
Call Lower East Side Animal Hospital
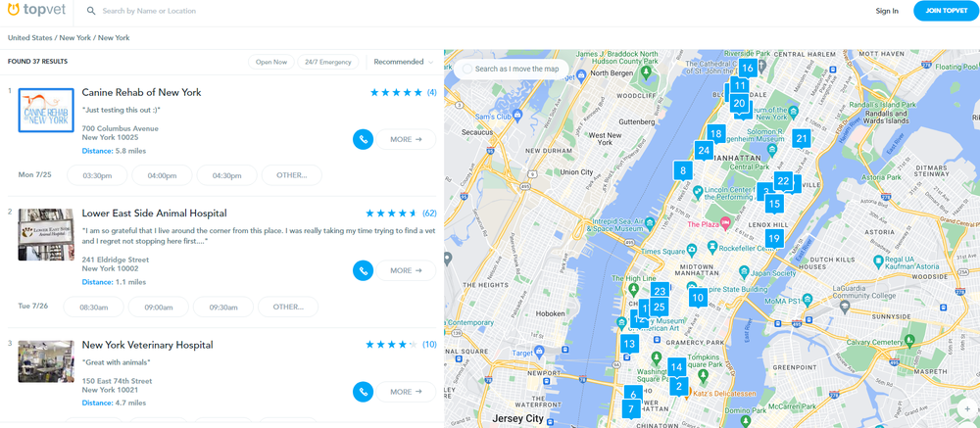[363, 270]
